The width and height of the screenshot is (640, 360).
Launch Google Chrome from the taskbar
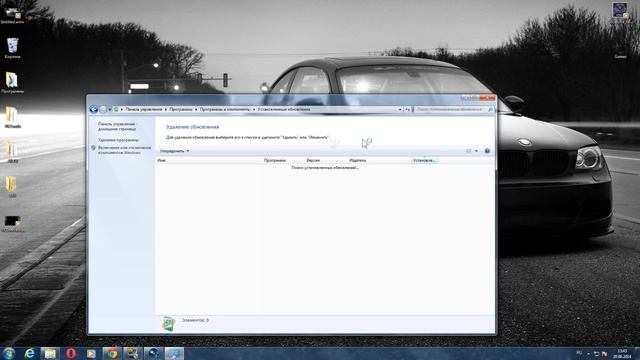coord(112,353)
